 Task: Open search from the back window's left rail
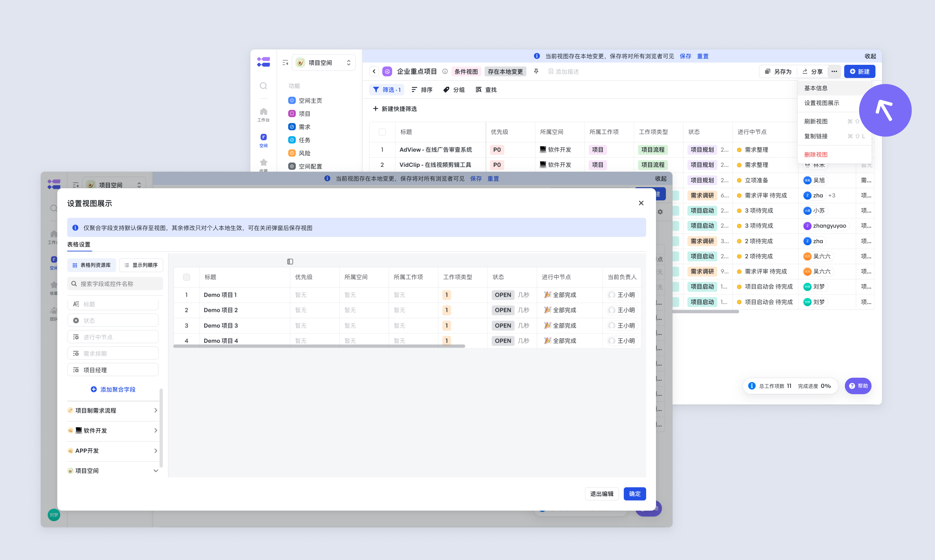263,86
